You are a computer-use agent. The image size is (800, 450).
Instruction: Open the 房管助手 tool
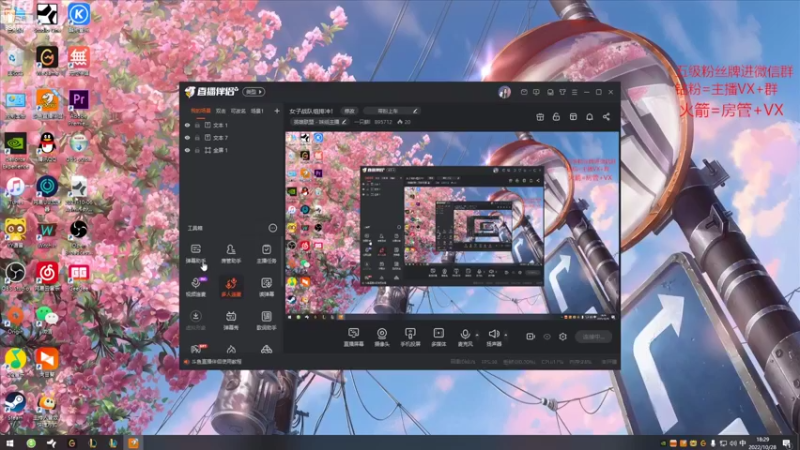[x=231, y=254]
